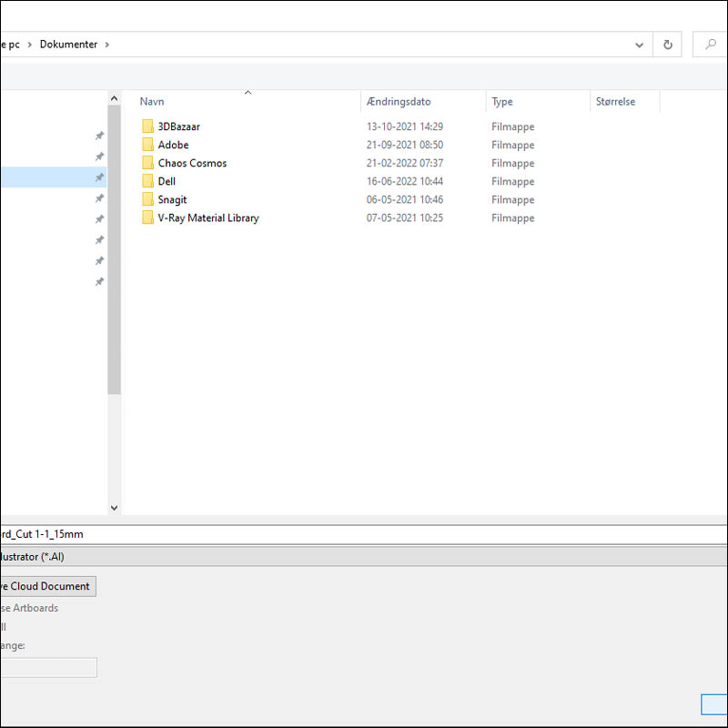The width and height of the screenshot is (728, 728).
Task: Click the chevron before Dokumenter breadcrumb
Action: (29, 45)
